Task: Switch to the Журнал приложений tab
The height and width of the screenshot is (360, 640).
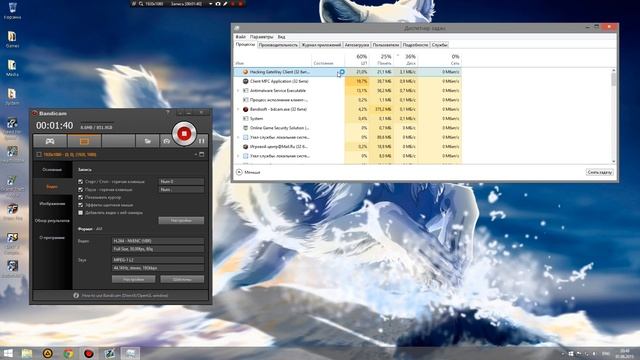Action: coord(321,45)
